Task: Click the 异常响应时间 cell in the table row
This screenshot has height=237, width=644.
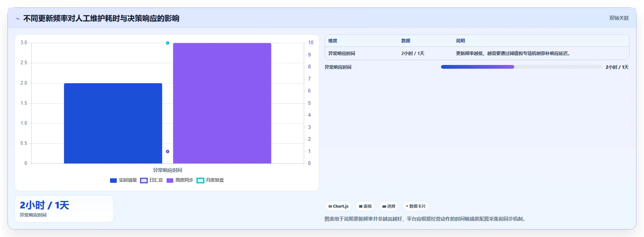Action: point(342,53)
